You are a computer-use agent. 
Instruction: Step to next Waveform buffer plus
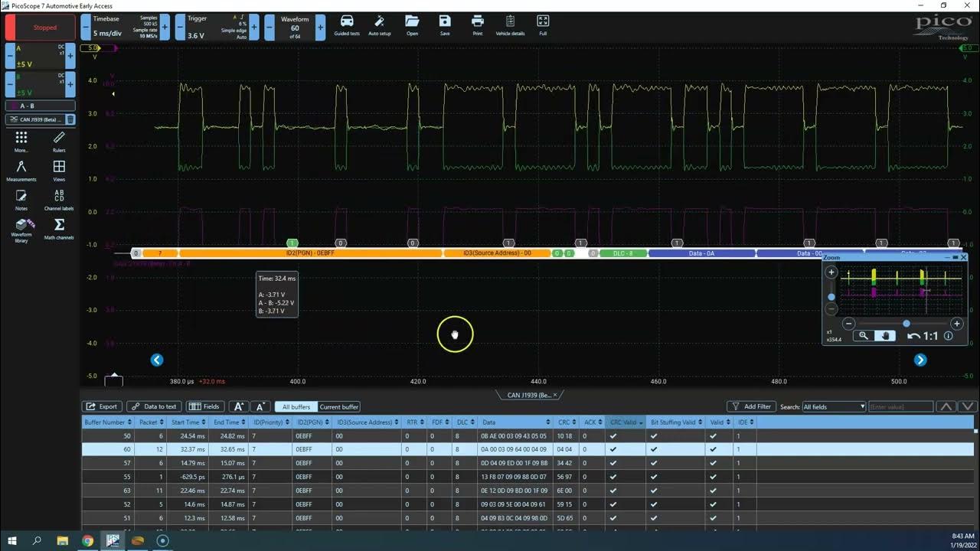tap(320, 28)
